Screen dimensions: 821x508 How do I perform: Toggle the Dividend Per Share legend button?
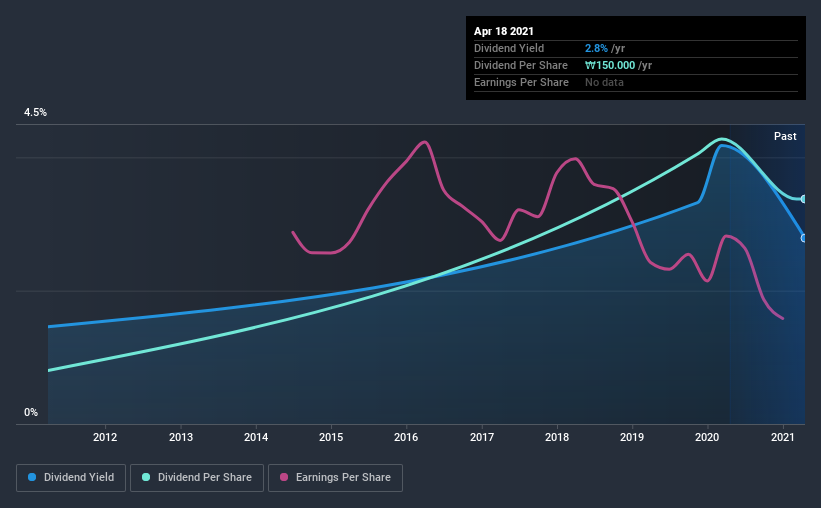point(197,478)
